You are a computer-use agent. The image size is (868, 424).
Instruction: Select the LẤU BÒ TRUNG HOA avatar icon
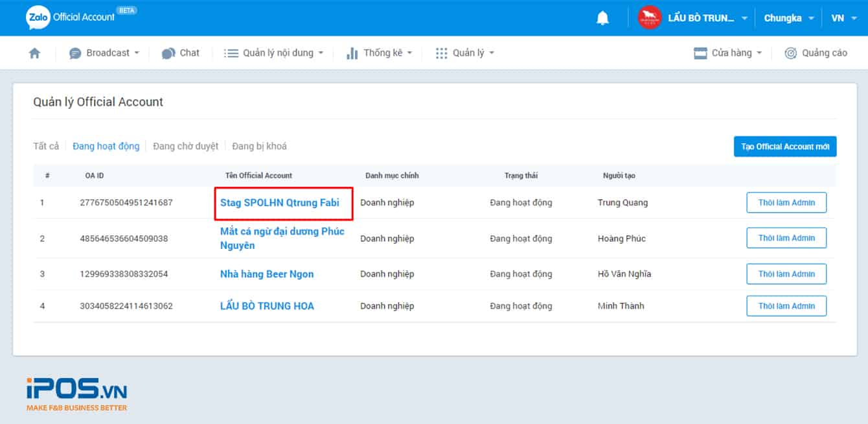(649, 18)
